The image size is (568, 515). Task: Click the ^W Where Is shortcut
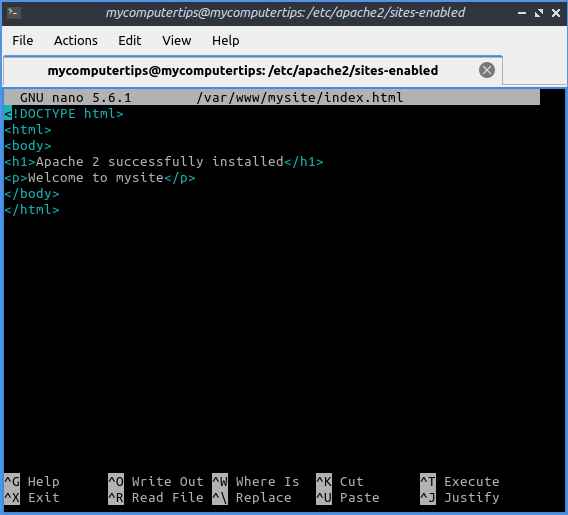[x=256, y=482]
